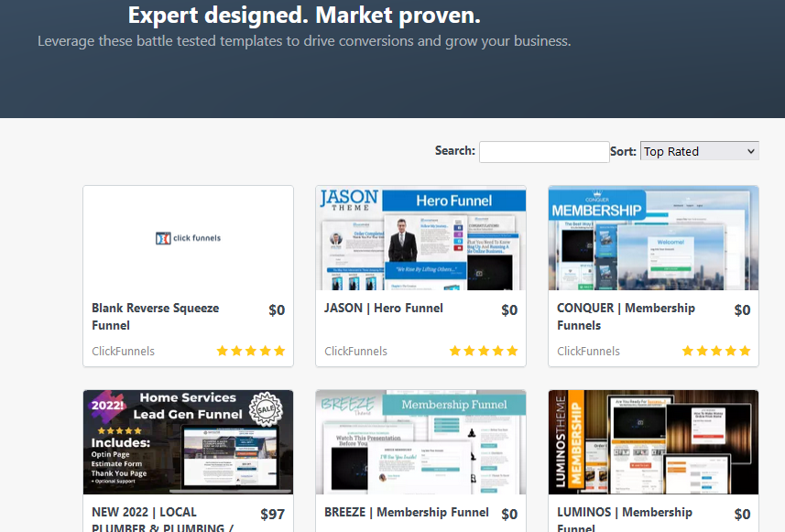Click the $0 price of BREEZE Membership Funnel
This screenshot has height=532, width=785.
pos(509,515)
